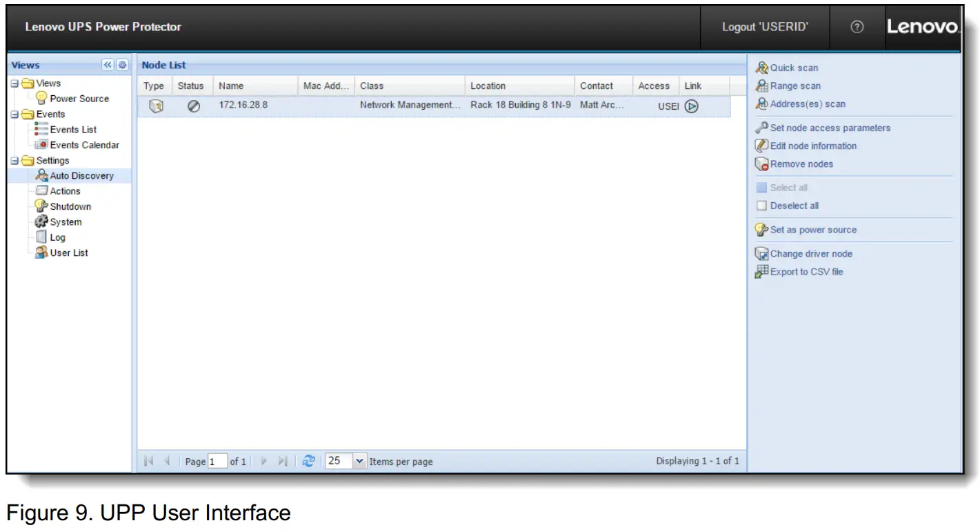Click the lightbulb icon beside Set as power source

pos(762,230)
